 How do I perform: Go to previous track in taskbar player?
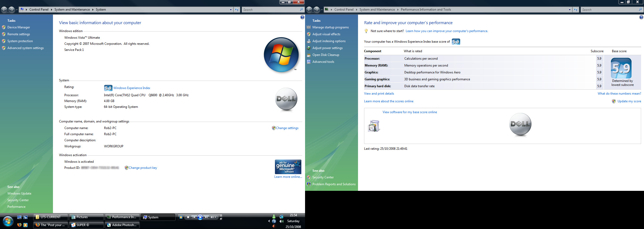click(194, 217)
